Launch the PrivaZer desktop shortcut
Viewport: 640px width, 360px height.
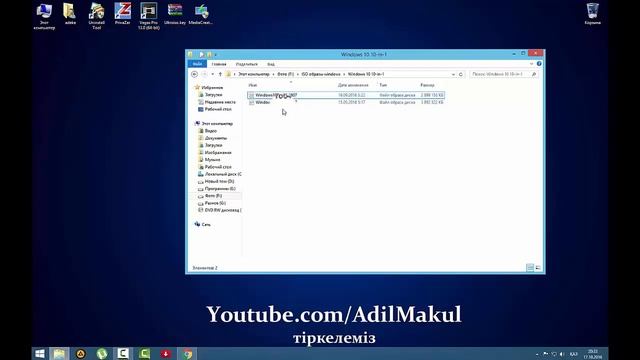coord(122,14)
